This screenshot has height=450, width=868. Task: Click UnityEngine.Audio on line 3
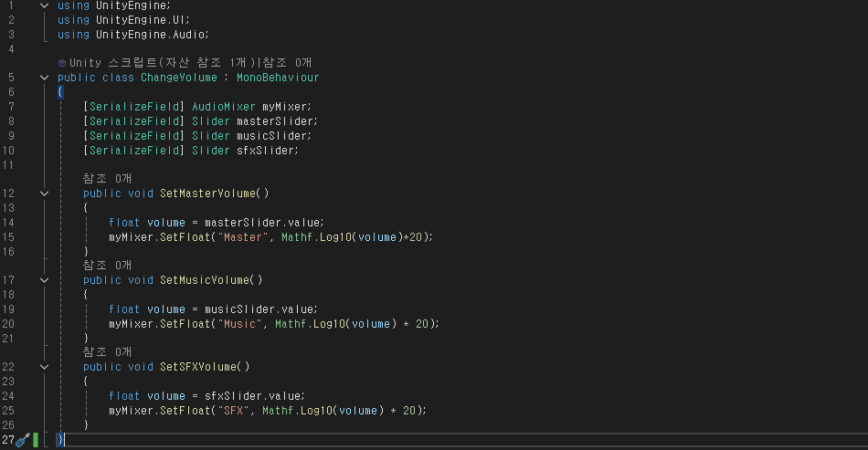(150, 35)
